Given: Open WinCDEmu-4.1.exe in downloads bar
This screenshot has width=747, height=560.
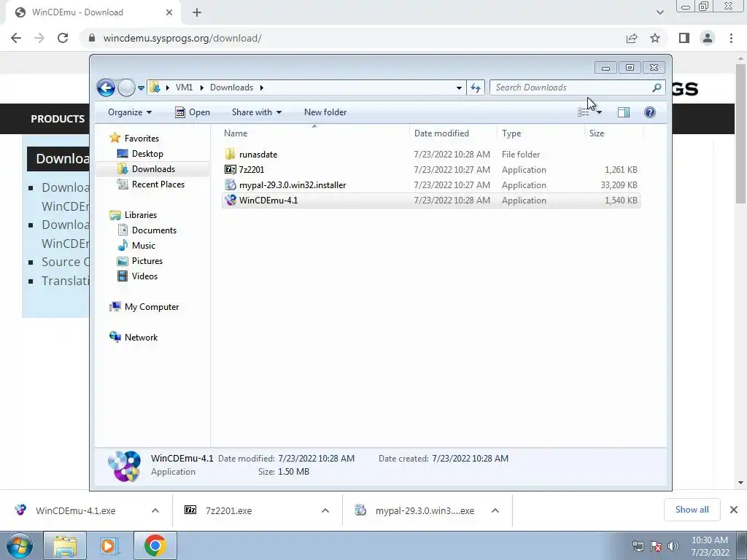Looking at the screenshot, I should [75, 511].
